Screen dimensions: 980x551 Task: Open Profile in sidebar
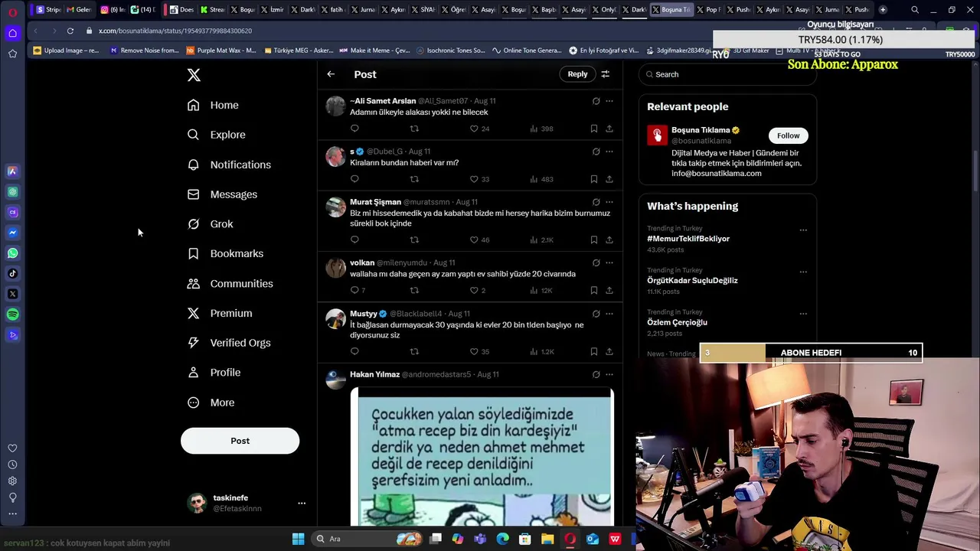coord(214,373)
